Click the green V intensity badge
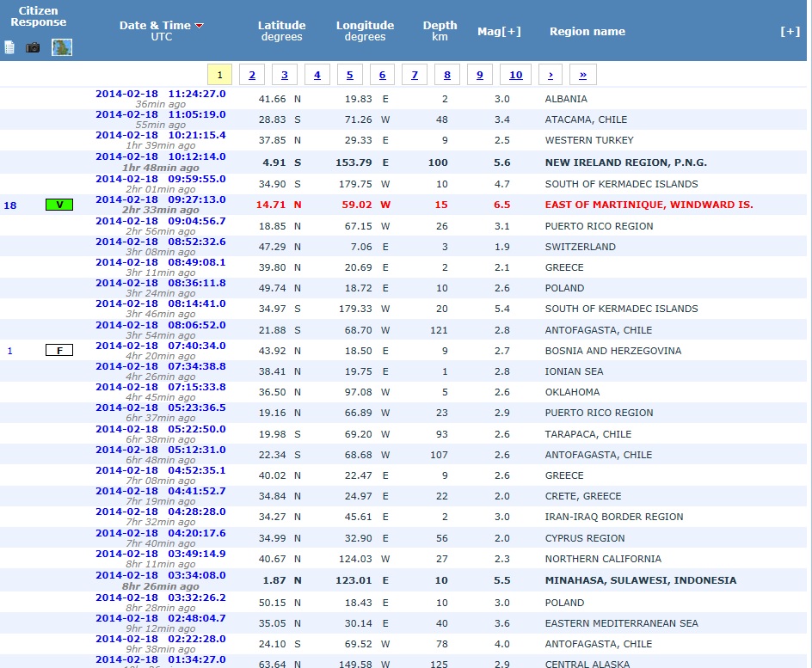Image resolution: width=812 pixels, height=668 pixels. click(x=59, y=205)
